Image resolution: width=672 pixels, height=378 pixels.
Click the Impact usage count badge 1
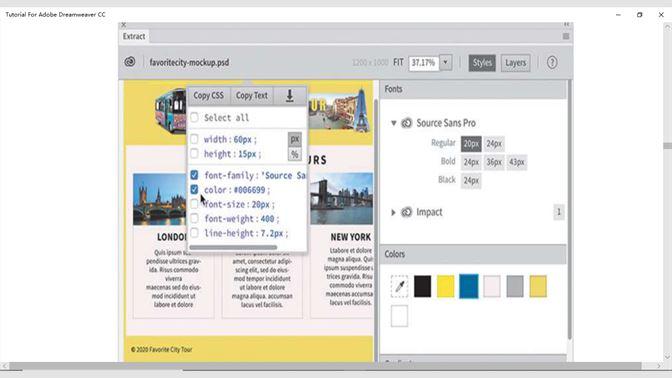pyautogui.click(x=558, y=212)
